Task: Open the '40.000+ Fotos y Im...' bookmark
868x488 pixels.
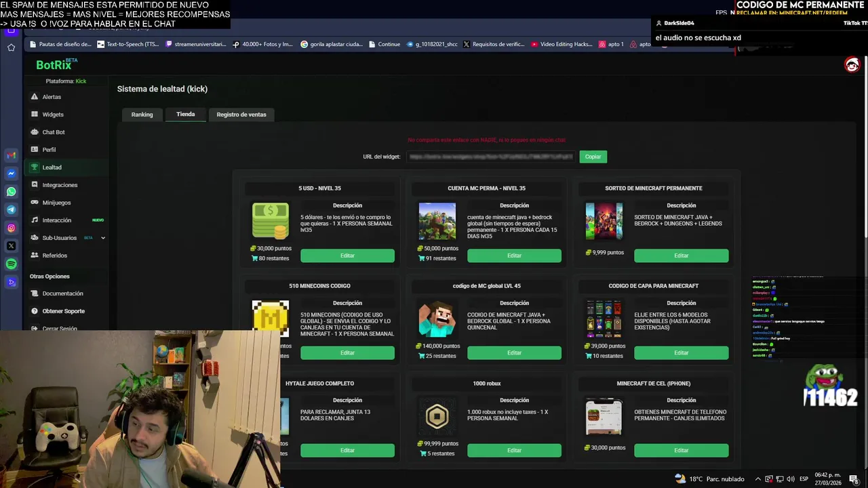Action: tap(262, 44)
